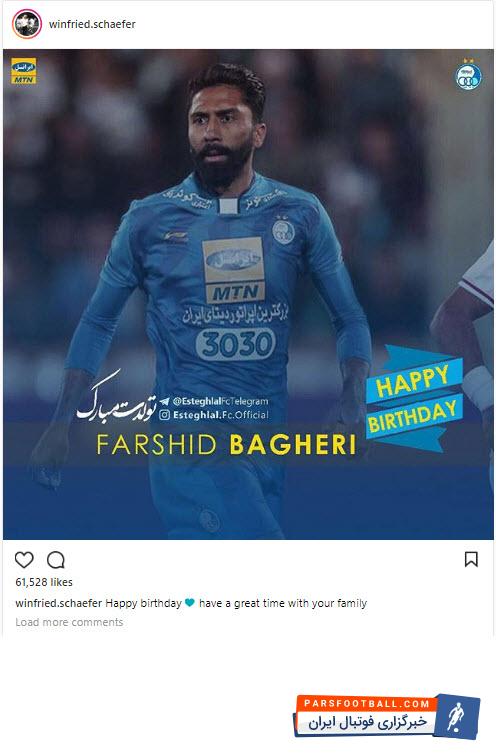496x756 pixels.
Task: Click the PARSFOOTBALL.COM watermark text
Action: point(367,703)
